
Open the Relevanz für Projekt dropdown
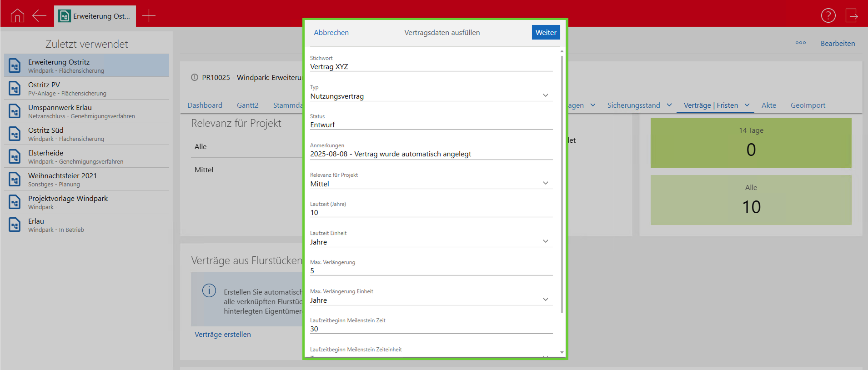tap(545, 183)
